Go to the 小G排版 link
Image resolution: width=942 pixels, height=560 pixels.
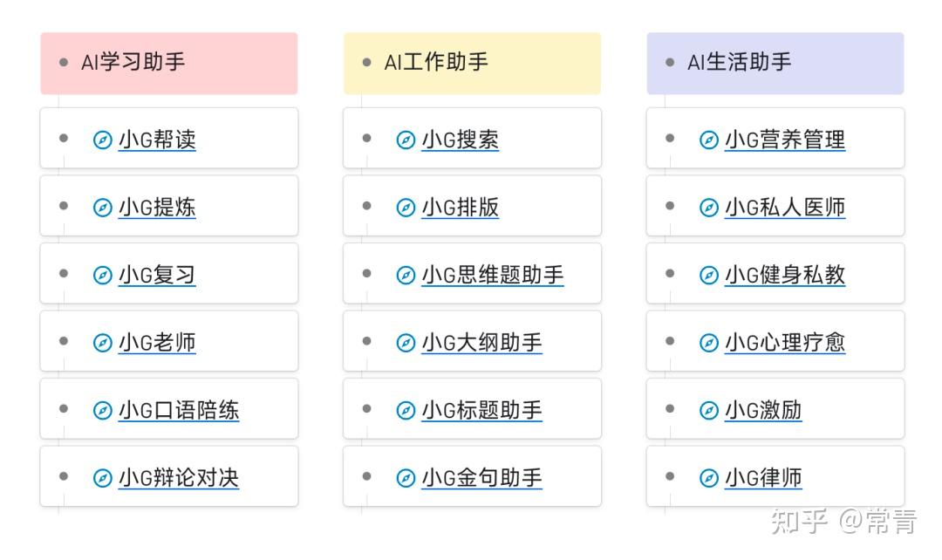click(x=461, y=208)
